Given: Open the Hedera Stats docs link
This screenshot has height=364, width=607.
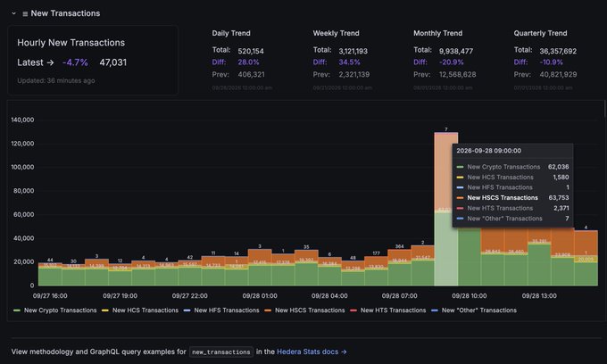Looking at the screenshot, I should (312, 352).
